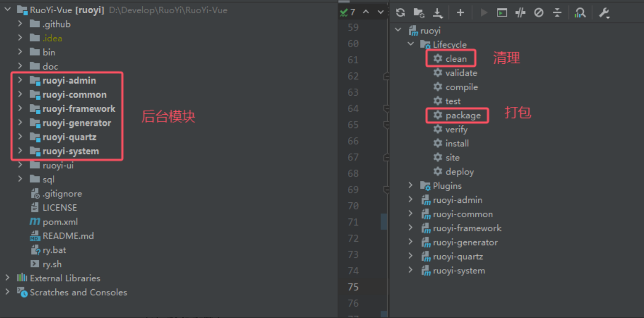This screenshot has width=644, height=318.
Task: Click Reload All Maven Projects icon
Action: [400, 13]
